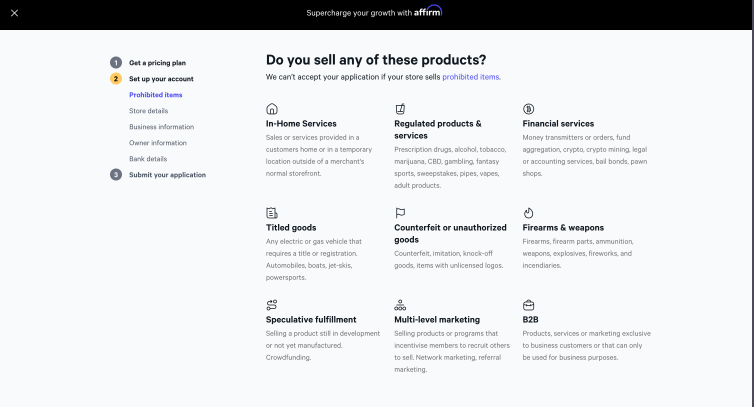Go to Store details sub-step
Image resolution: width=754 pixels, height=407 pixels.
point(148,111)
